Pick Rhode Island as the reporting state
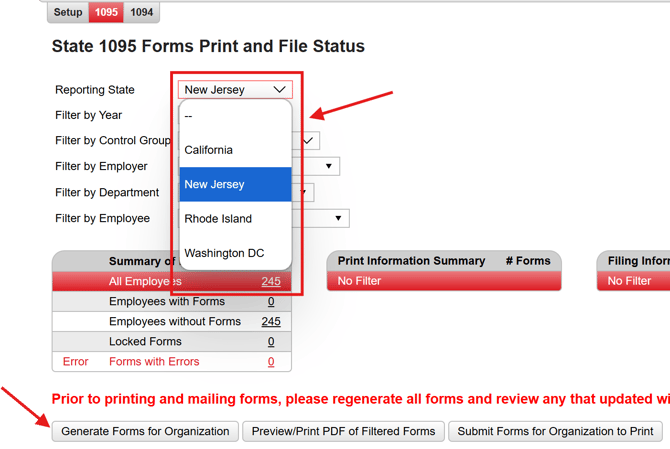 [236, 219]
